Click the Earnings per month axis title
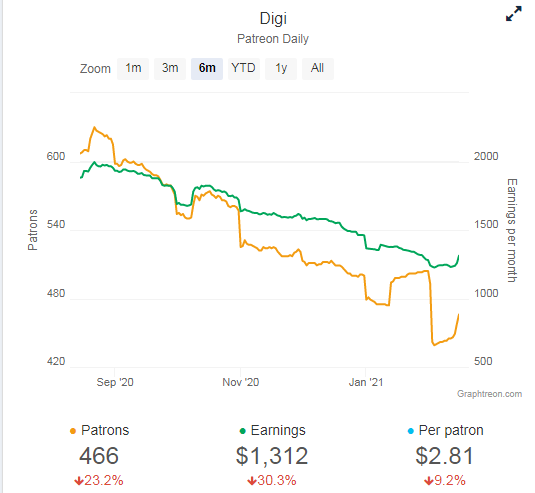 (x=512, y=230)
